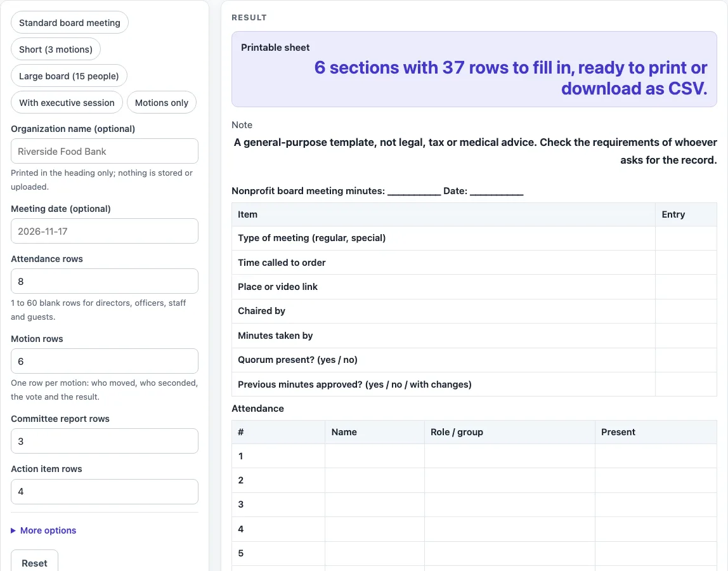Click the 'Place or video link' row
728x571 pixels.
pos(474,287)
